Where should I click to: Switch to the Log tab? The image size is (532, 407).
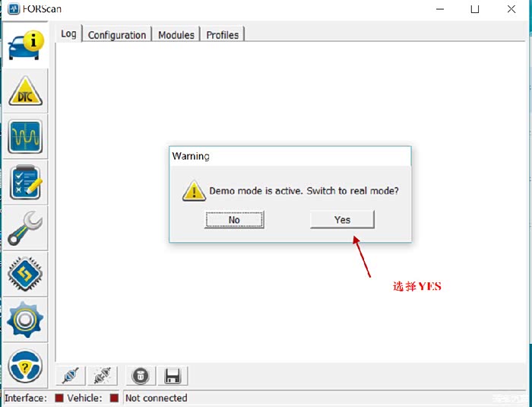(68, 34)
